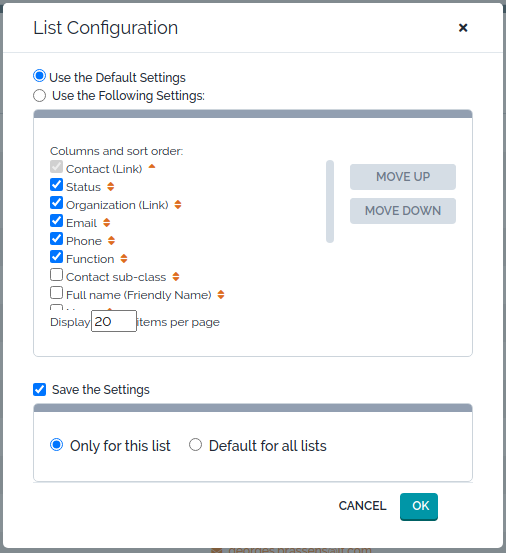The width and height of the screenshot is (506, 553).
Task: Change sort direction icon beside Email
Action: tap(106, 223)
